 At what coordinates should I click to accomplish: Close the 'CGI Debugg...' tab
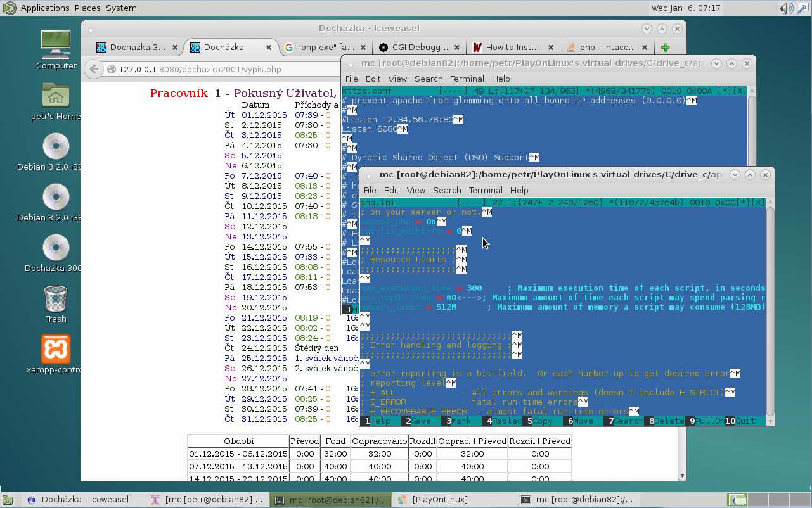pos(457,48)
